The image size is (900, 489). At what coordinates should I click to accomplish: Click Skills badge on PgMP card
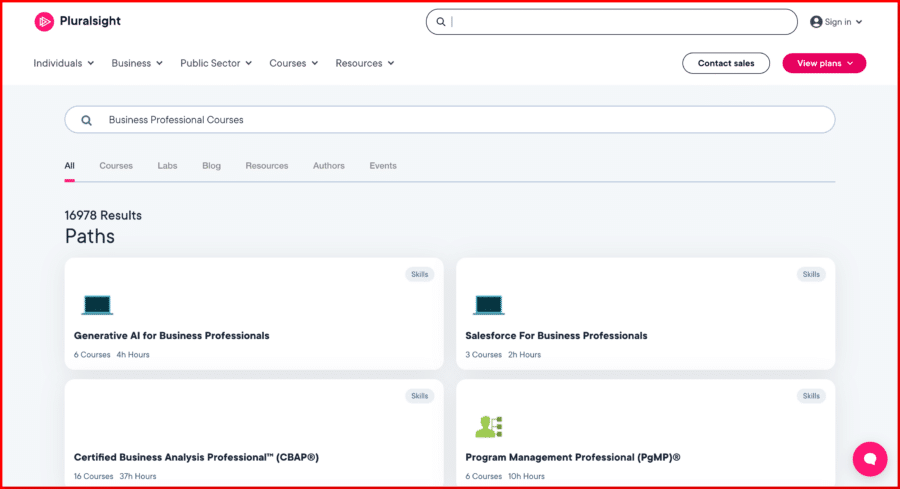[811, 396]
